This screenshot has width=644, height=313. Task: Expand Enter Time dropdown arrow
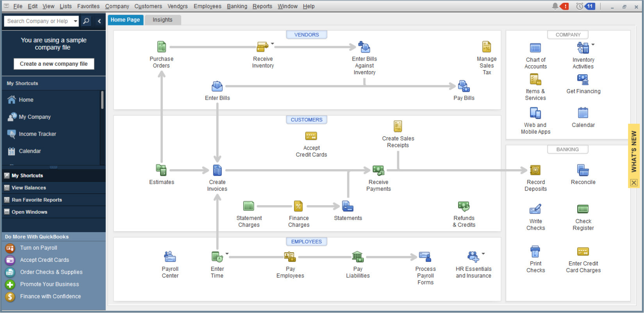tap(227, 254)
